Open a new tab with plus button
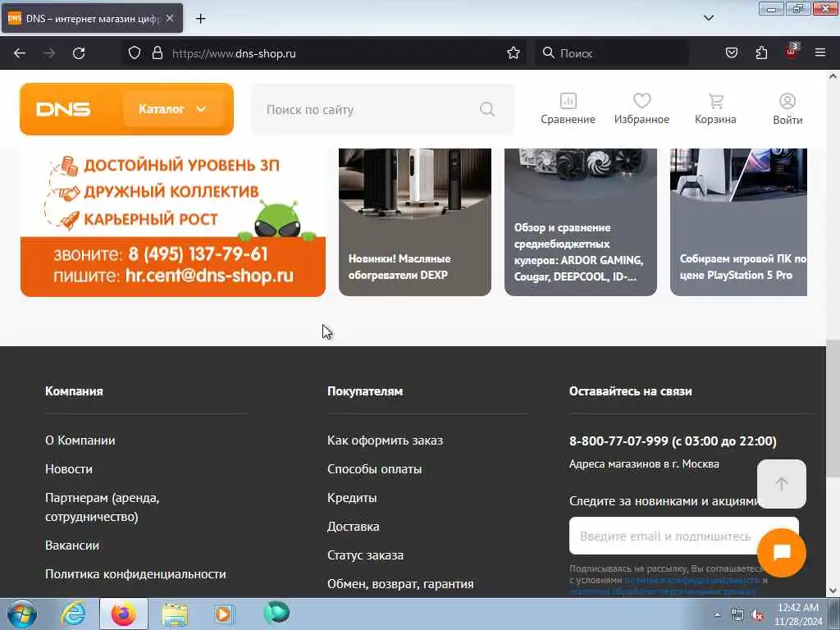This screenshot has height=630, width=840. [x=200, y=19]
